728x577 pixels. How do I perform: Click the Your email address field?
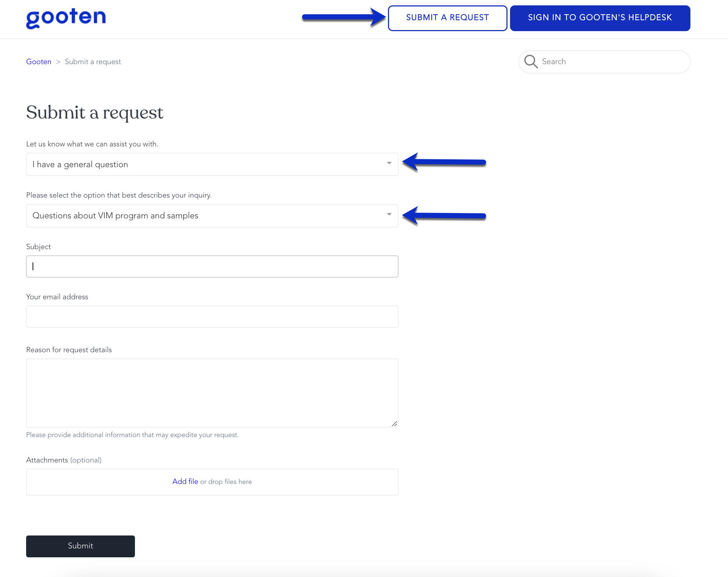212,316
